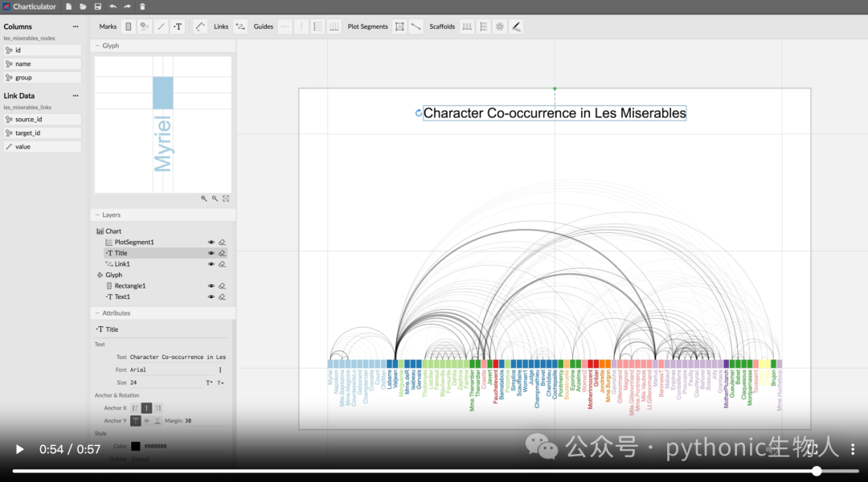Set Anchor Y to middle alignment
The image size is (868, 482).
[147, 421]
